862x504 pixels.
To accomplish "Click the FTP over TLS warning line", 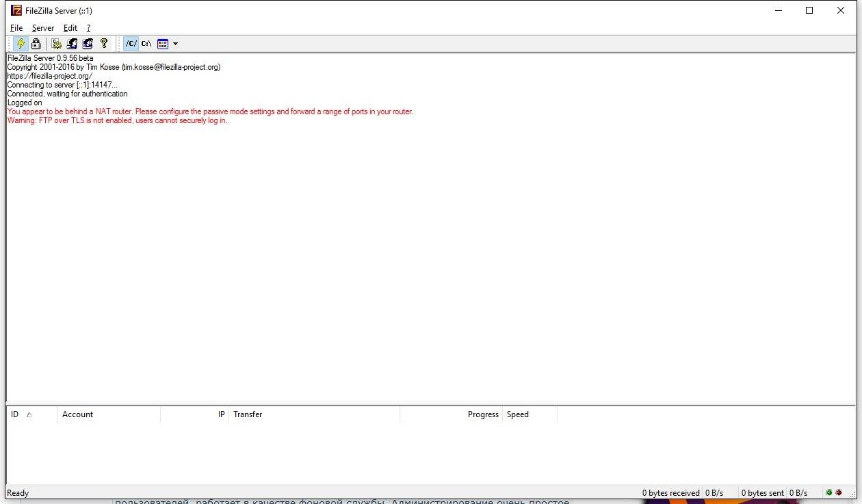I will (117, 120).
